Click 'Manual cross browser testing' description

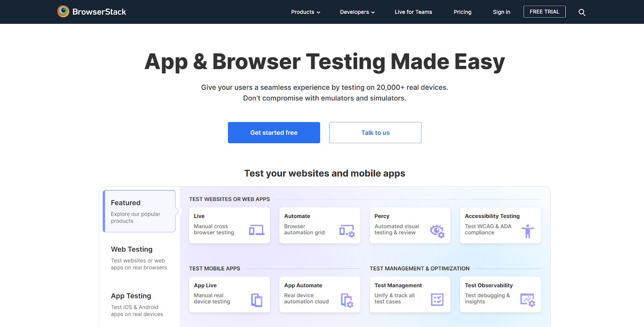pos(214,229)
